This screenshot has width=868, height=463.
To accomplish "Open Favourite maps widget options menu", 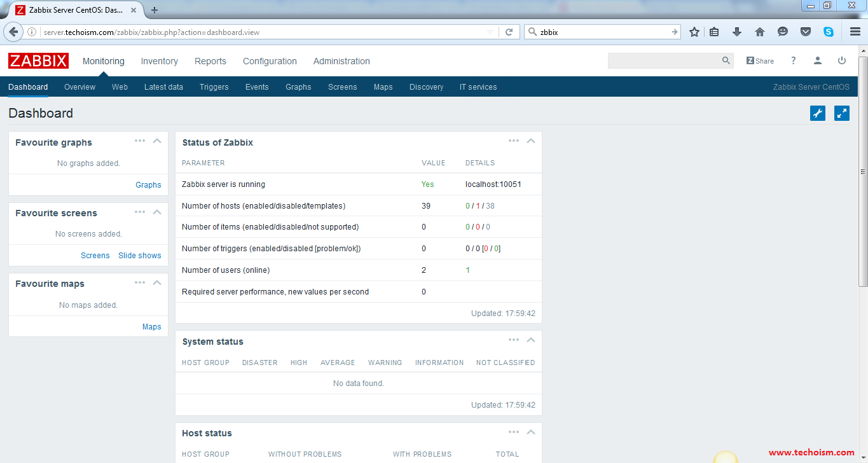I will click(140, 282).
